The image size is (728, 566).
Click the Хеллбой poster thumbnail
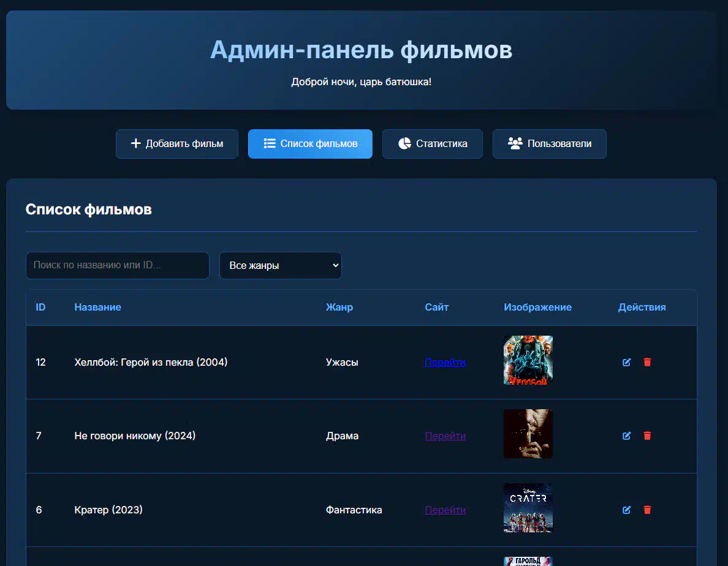(x=528, y=360)
